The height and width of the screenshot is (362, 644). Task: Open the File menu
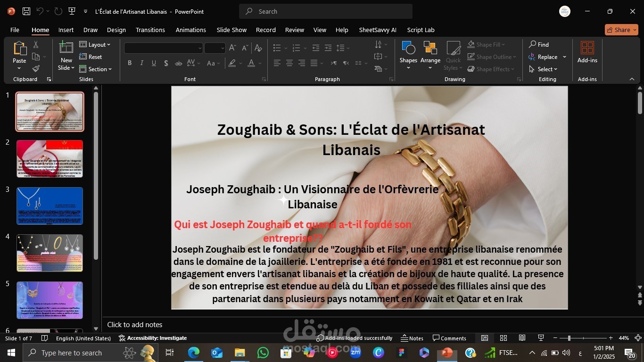pos(15,30)
